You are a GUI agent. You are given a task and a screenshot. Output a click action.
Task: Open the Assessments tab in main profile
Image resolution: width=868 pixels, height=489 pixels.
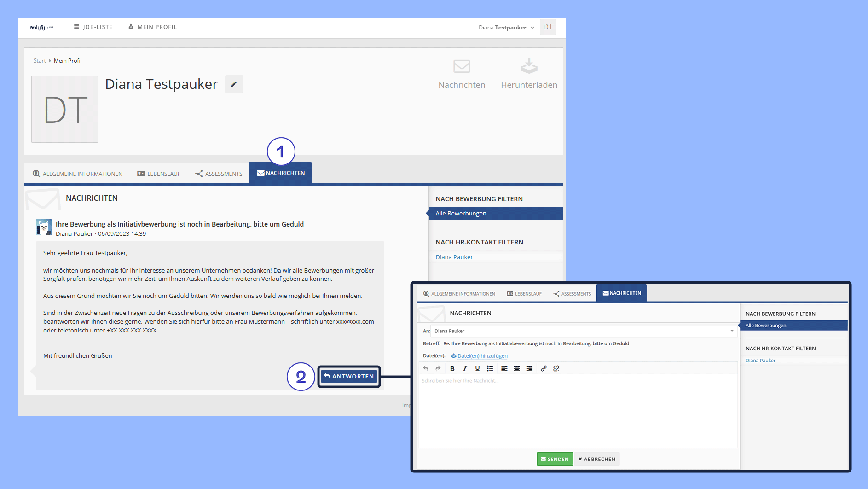pos(219,174)
